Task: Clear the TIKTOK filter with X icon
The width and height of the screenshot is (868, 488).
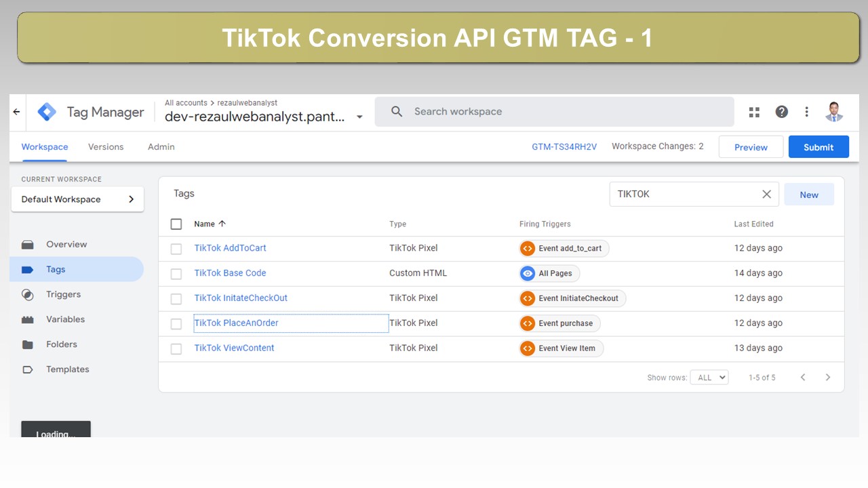Action: pyautogui.click(x=766, y=195)
